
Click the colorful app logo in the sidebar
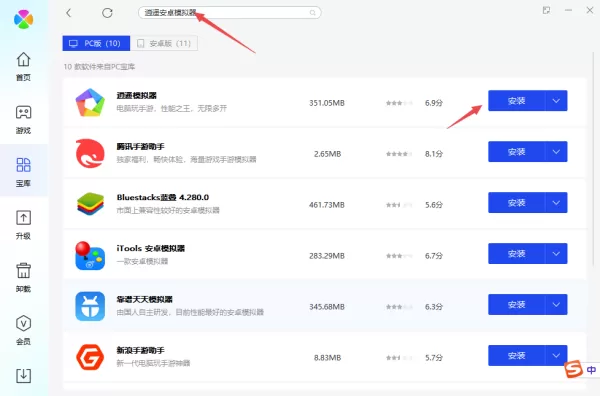tap(23, 19)
